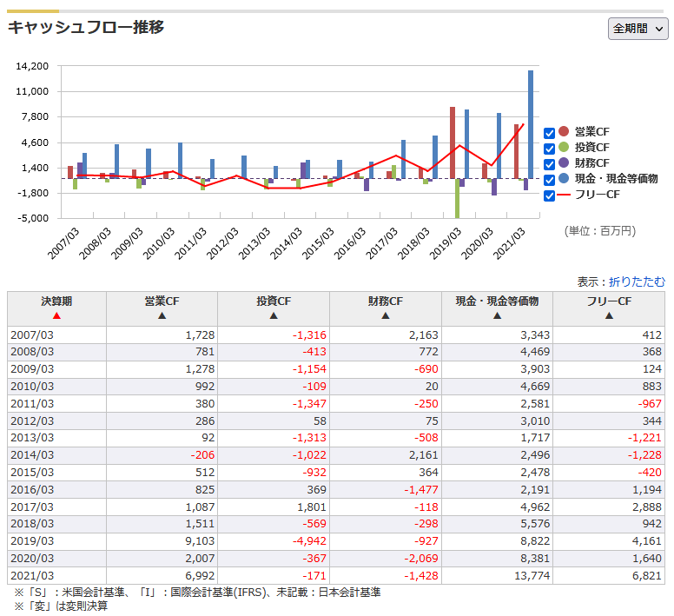The height and width of the screenshot is (616, 674).
Task: Click the green 投資CF legend circle
Action: (564, 148)
